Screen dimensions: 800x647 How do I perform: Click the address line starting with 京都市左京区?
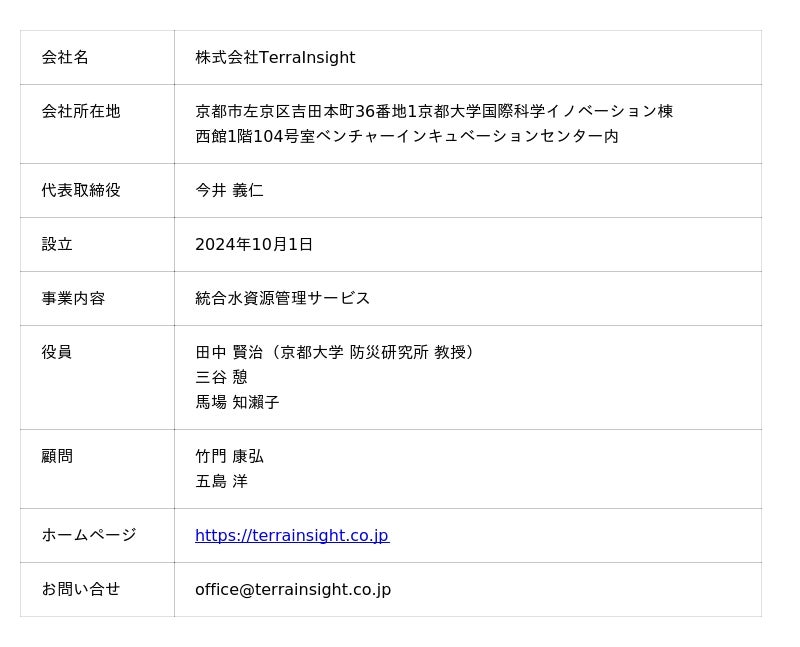[x=433, y=111]
